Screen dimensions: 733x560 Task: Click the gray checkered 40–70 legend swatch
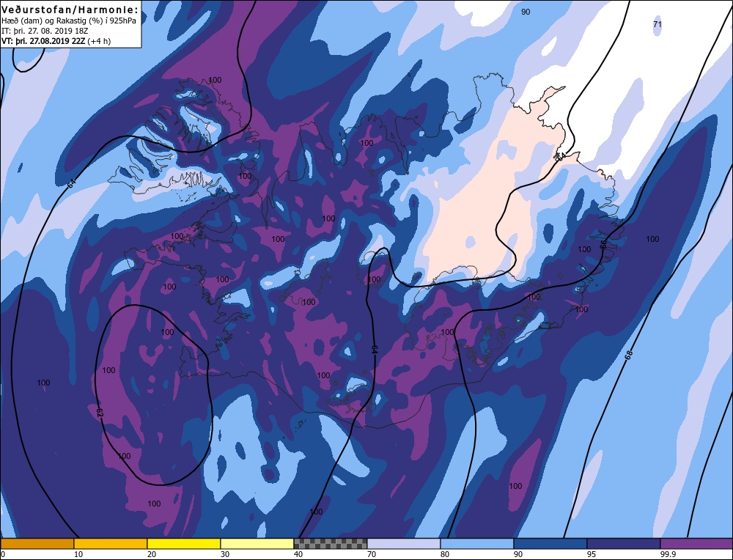(330, 543)
